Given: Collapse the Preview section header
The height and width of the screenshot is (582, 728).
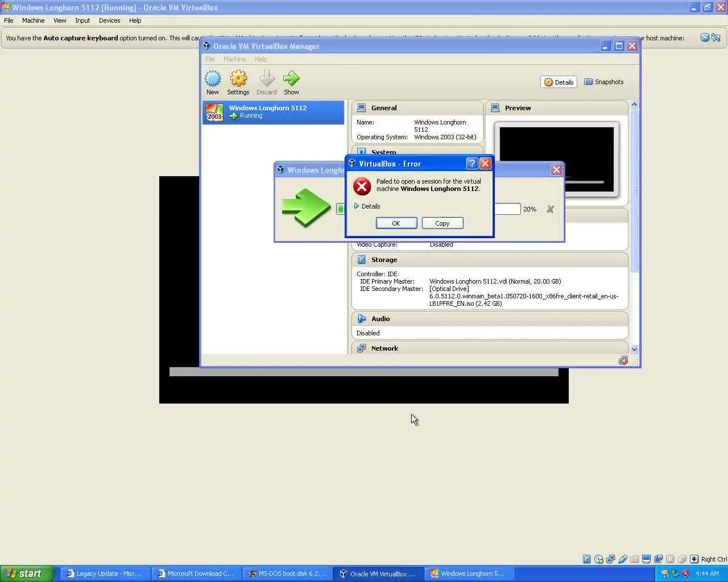Looking at the screenshot, I should (x=556, y=108).
